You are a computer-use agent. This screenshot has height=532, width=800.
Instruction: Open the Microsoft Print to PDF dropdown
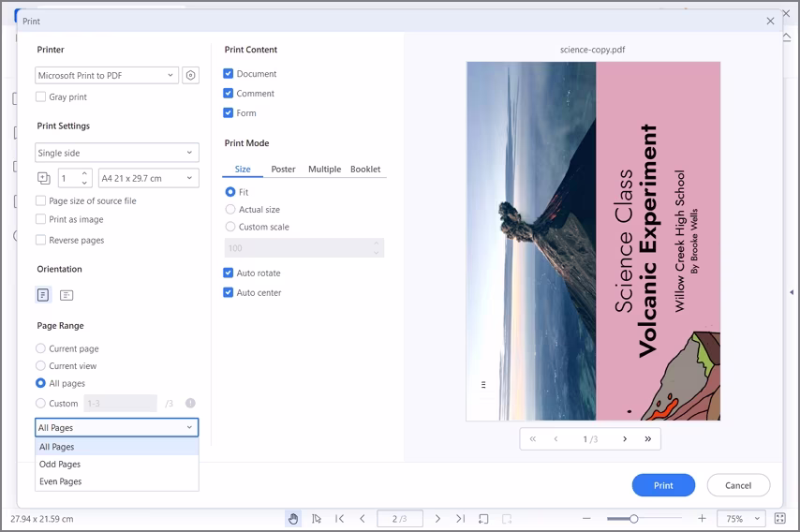[107, 75]
